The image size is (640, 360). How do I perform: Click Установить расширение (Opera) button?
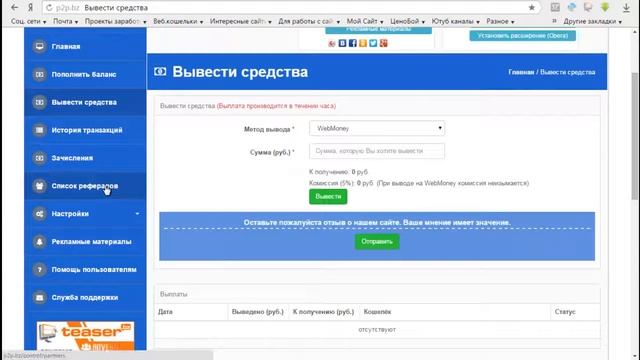[522, 36]
